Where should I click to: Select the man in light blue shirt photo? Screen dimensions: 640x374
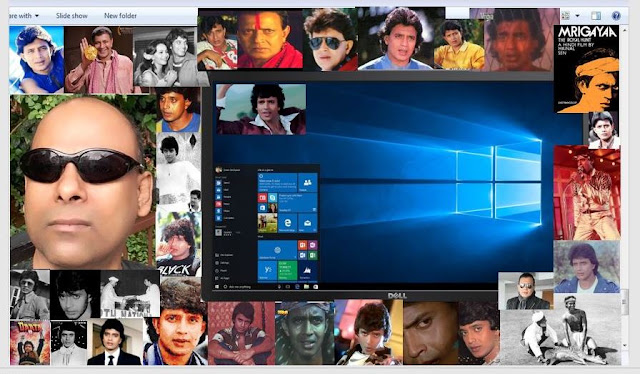pos(395,39)
